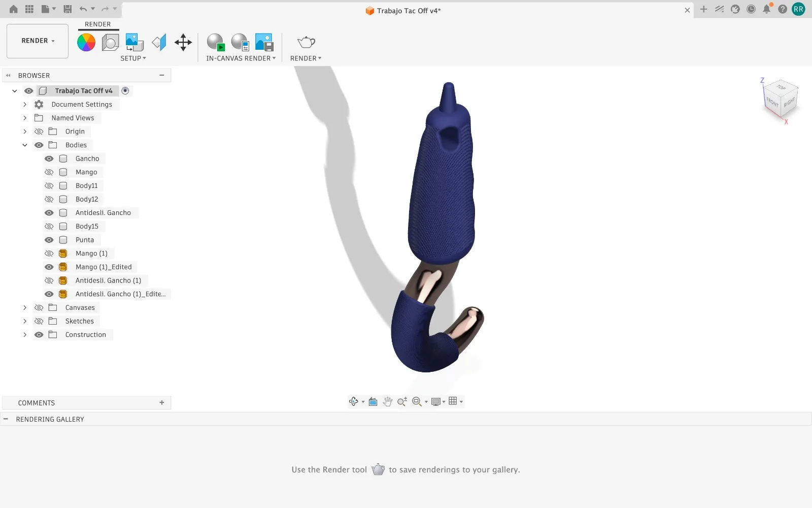812x508 pixels.
Task: Open notifications bell icon
Action: (x=767, y=9)
